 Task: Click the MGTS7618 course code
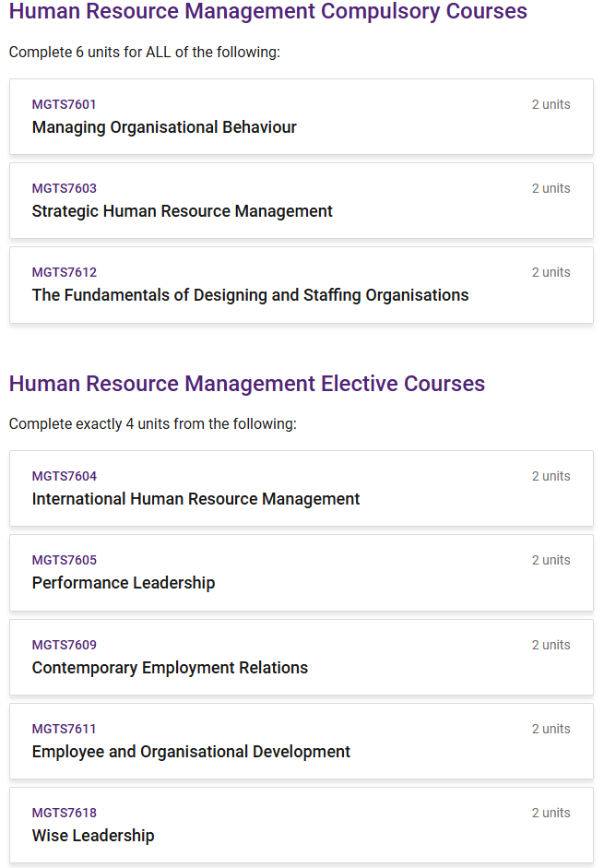pyautogui.click(x=65, y=813)
